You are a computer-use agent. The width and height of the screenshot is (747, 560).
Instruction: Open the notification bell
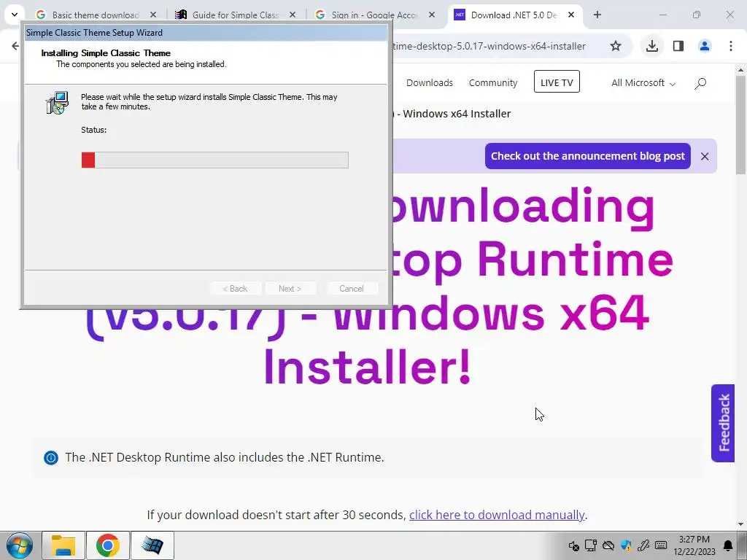(728, 545)
